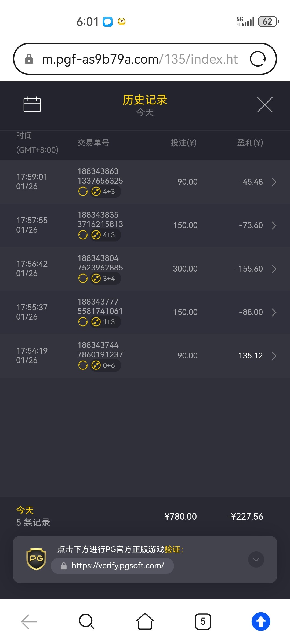Tap the m.pgf-as9b79a.com address field
Image resolution: width=290 pixels, height=644 pixels.
(x=140, y=59)
